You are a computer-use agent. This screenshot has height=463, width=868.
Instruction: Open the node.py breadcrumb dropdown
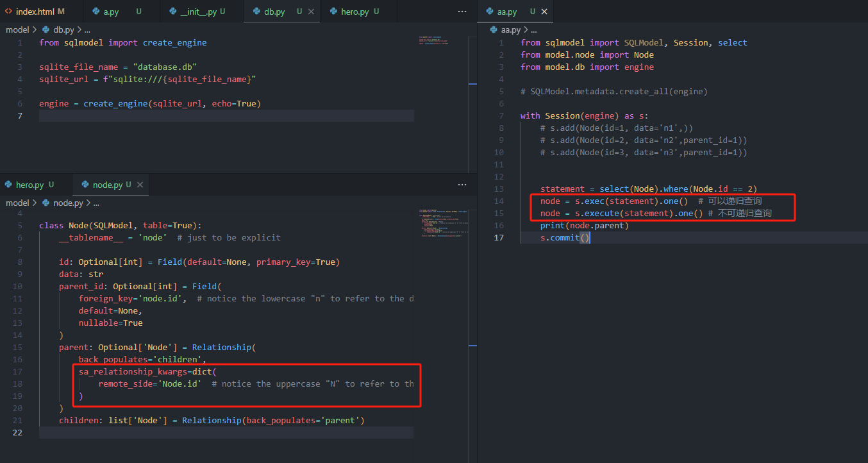[63, 203]
